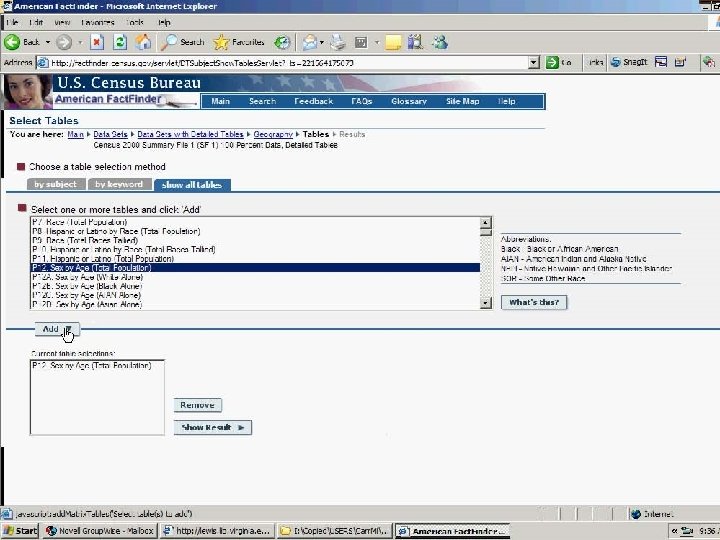Click Main in the FactFinder navigation bar
Screen dimensions: 720x540
point(220,101)
